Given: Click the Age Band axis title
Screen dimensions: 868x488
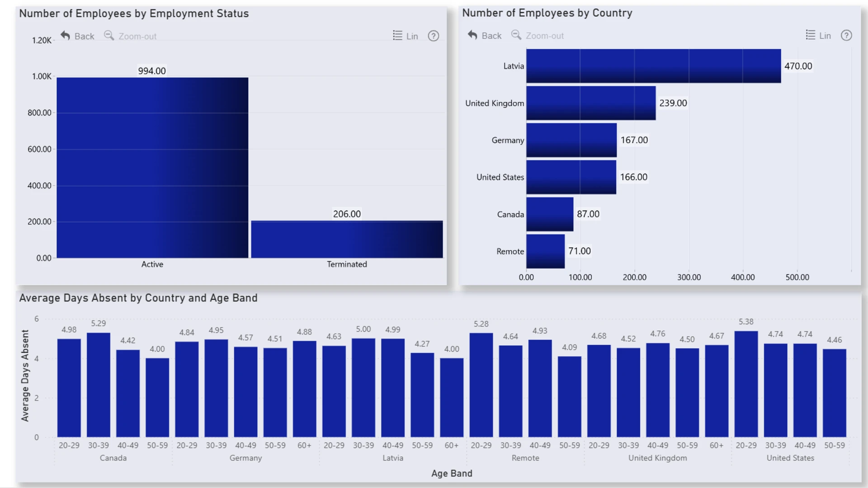Looking at the screenshot, I should pyautogui.click(x=452, y=474).
